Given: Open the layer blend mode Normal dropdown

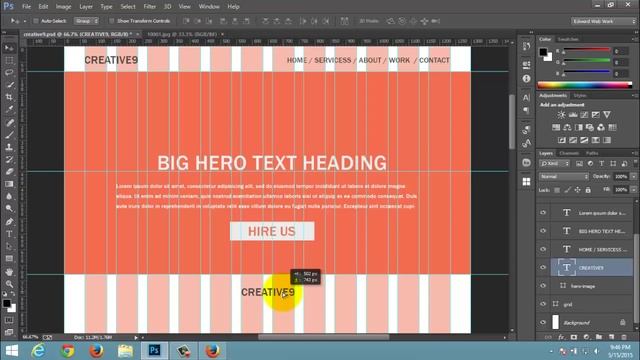Looking at the screenshot, I should tap(564, 177).
